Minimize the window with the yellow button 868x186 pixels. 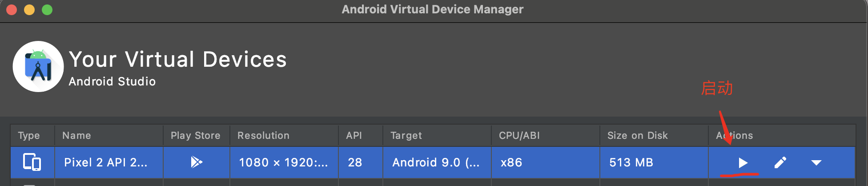tap(29, 10)
